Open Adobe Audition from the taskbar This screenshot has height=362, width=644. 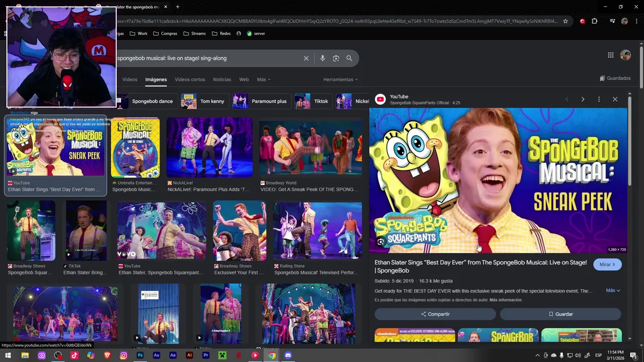[156, 355]
